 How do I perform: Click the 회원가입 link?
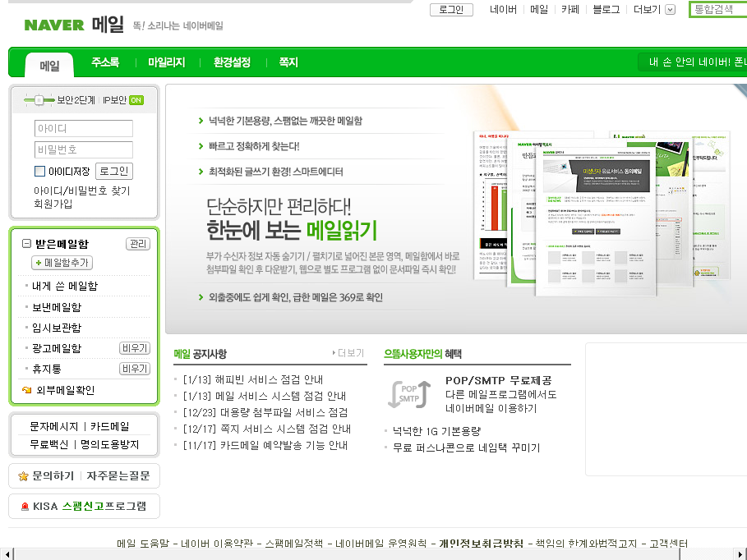coord(53,204)
